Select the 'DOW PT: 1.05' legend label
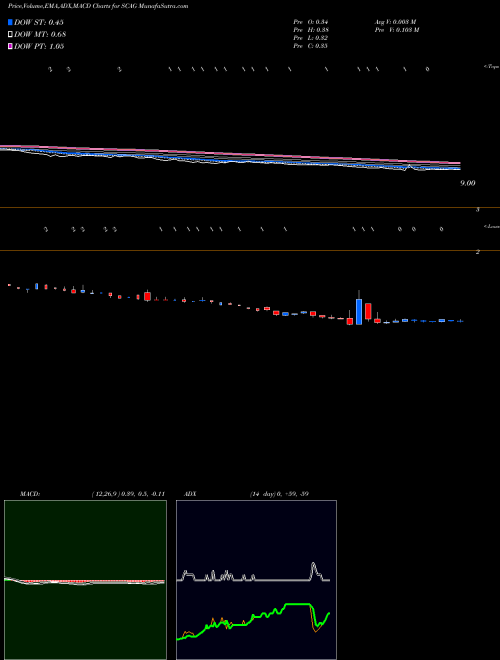 click(39, 46)
